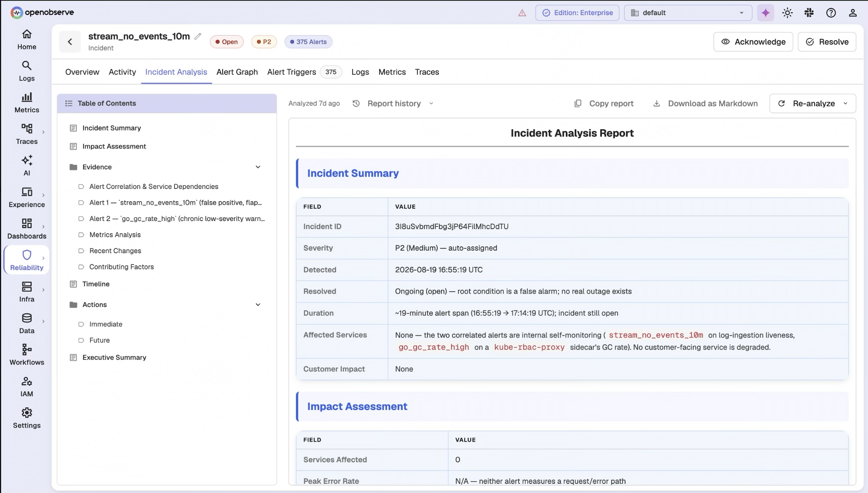868x493 pixels.
Task: Open the default organization dropdown
Action: [688, 13]
